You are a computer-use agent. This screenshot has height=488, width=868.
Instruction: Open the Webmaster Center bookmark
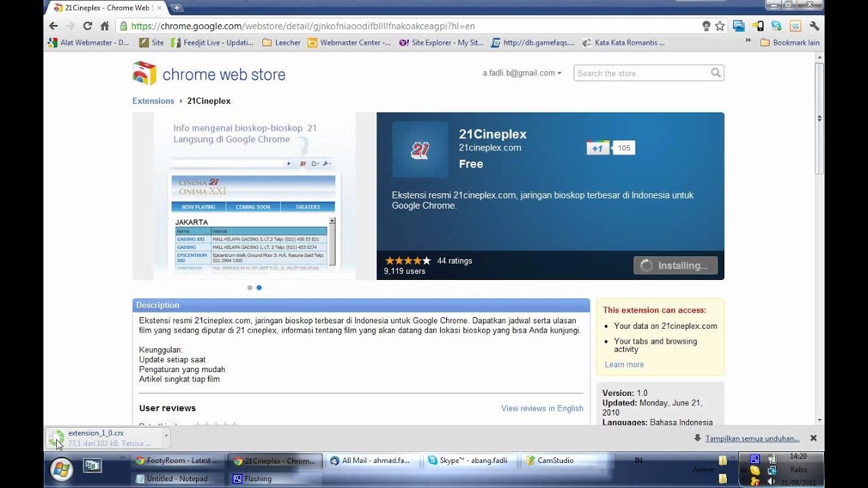[x=349, y=42]
